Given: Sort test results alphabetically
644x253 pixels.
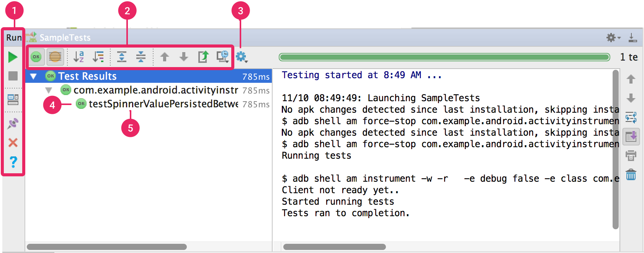Looking at the screenshot, I should click(78, 57).
